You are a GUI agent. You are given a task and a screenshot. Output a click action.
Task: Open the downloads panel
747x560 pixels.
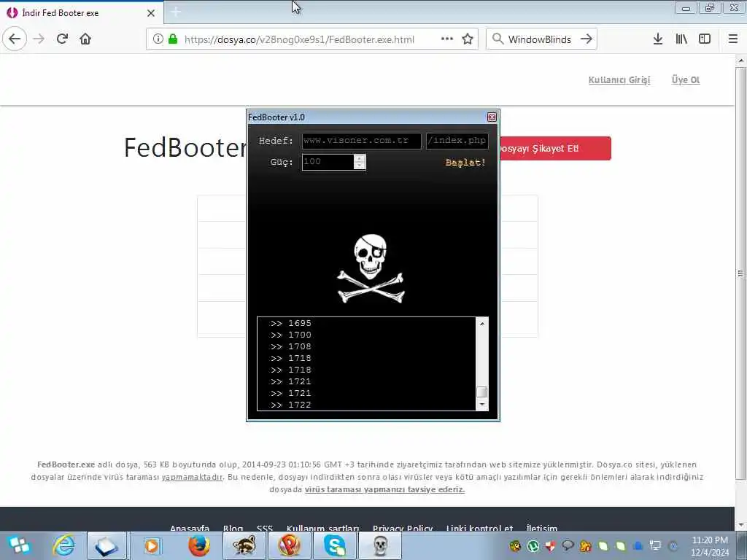pyautogui.click(x=658, y=39)
